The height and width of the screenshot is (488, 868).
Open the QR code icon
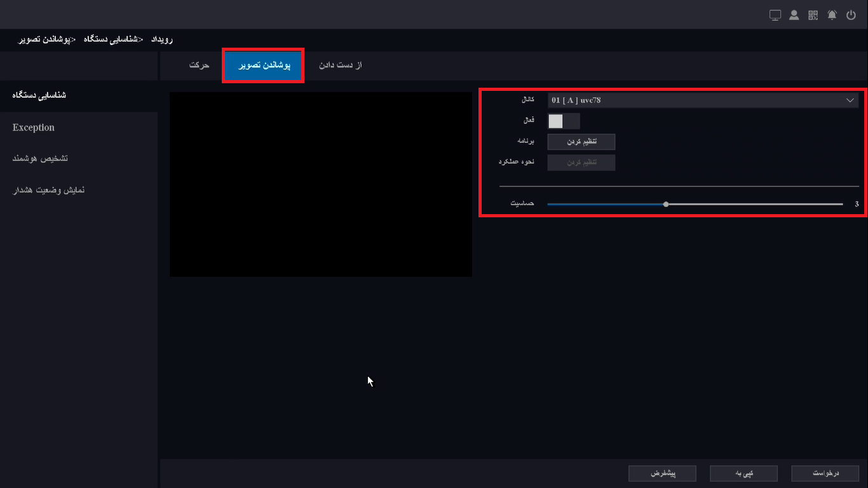pyautogui.click(x=813, y=15)
